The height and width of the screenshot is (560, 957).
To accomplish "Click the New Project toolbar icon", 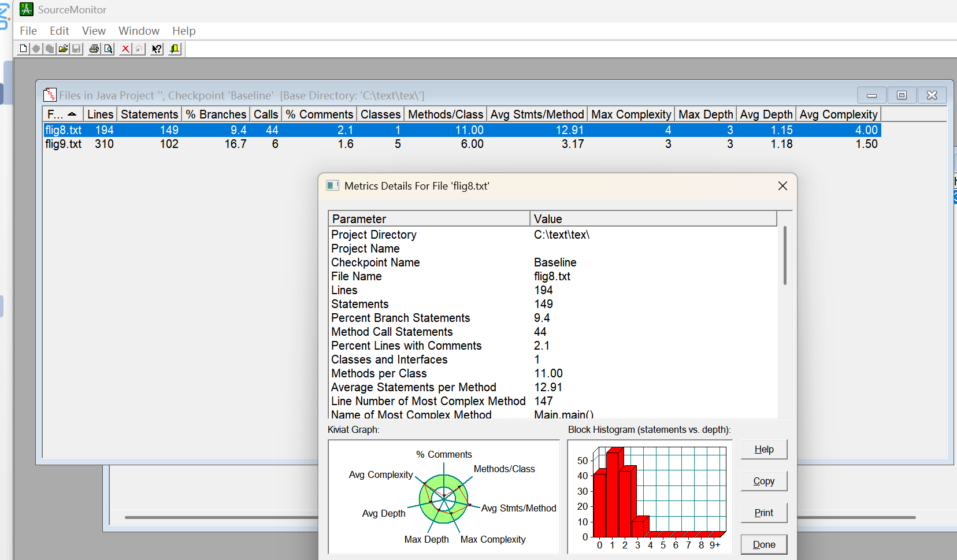I will (x=23, y=49).
